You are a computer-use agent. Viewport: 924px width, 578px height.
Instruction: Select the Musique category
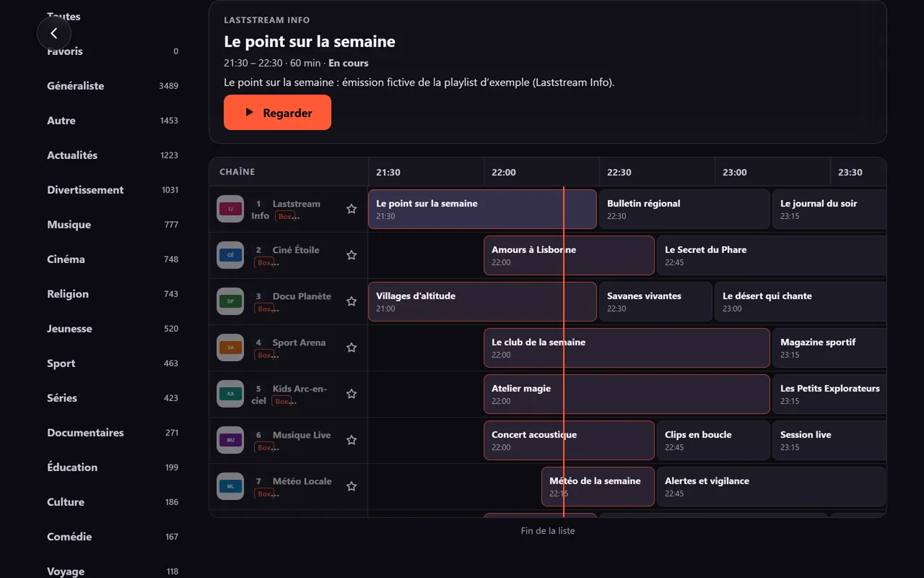tap(113, 225)
